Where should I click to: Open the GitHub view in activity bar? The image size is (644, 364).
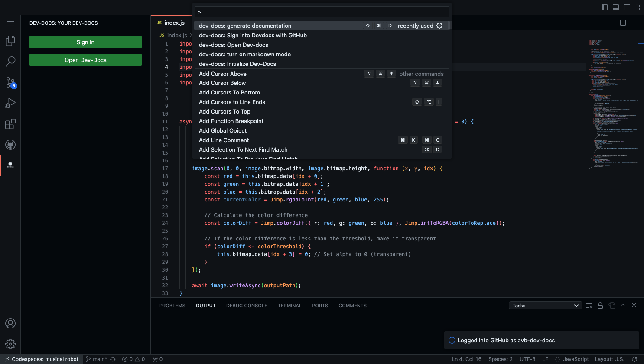click(10, 145)
